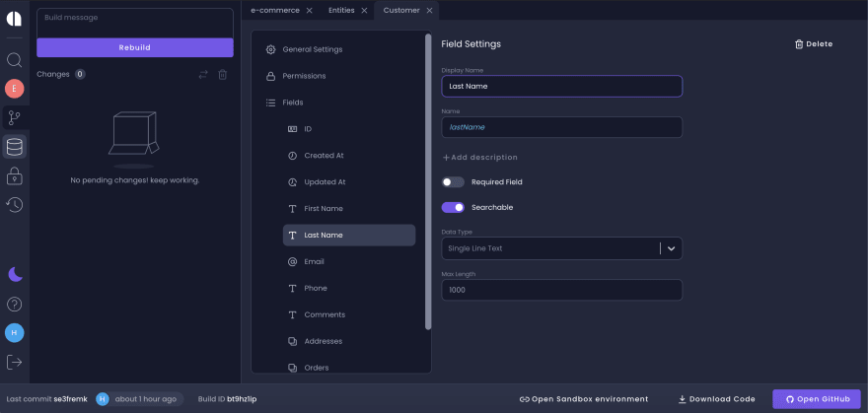Click the Amplication logo icon
Image resolution: width=868 pixels, height=413 pixels.
tap(15, 19)
